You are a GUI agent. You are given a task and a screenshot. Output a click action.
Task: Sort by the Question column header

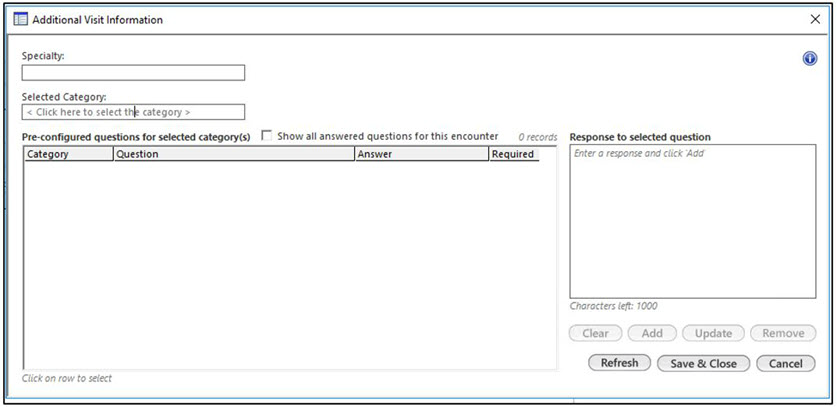[234, 154]
